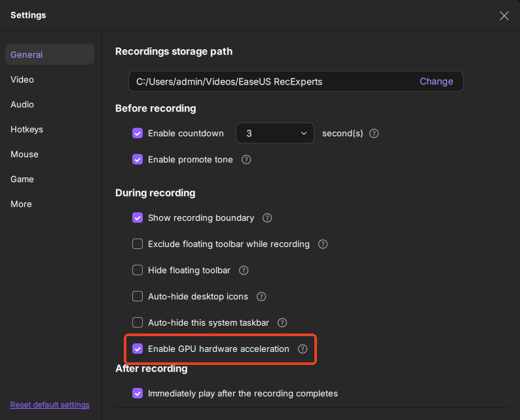This screenshot has width=520, height=420.
Task: Close the Settings dialog
Action: pos(504,16)
